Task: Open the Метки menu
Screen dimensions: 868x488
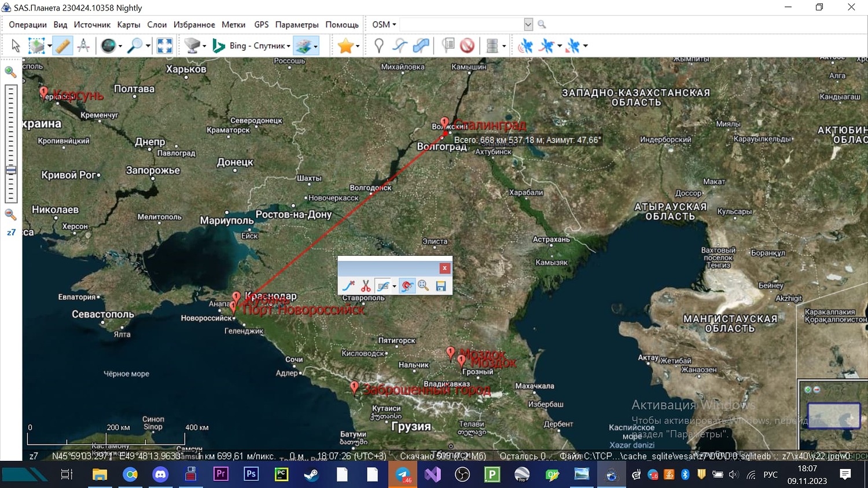Action: point(233,24)
